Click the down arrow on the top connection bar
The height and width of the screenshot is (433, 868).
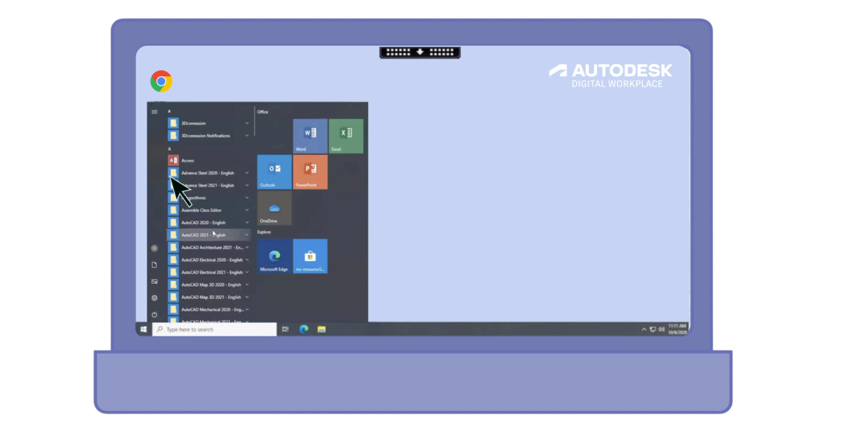click(420, 52)
